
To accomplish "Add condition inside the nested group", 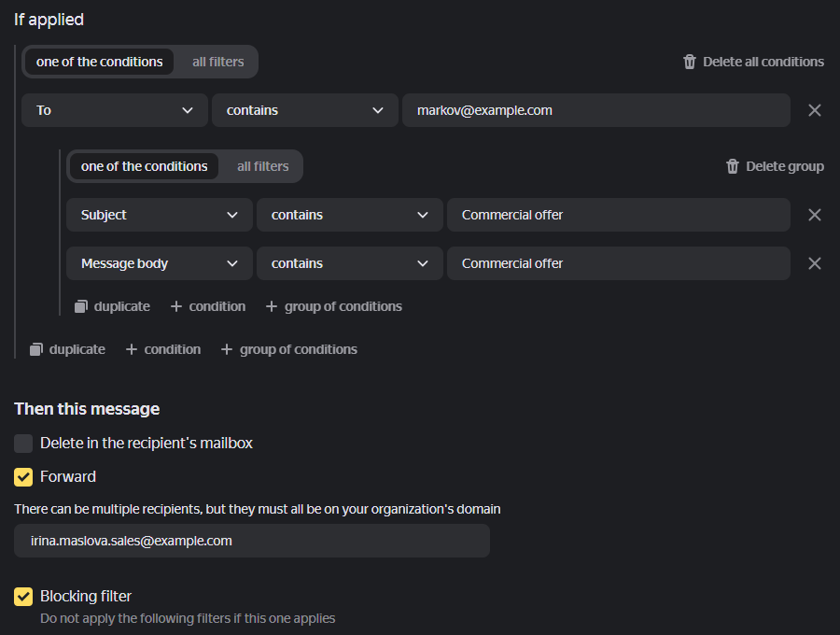I will click(208, 306).
